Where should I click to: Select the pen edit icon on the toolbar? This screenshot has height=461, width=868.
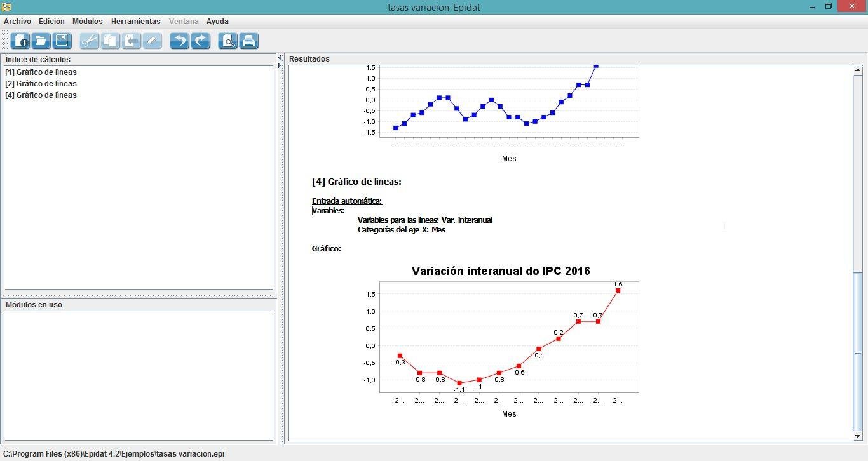point(151,41)
